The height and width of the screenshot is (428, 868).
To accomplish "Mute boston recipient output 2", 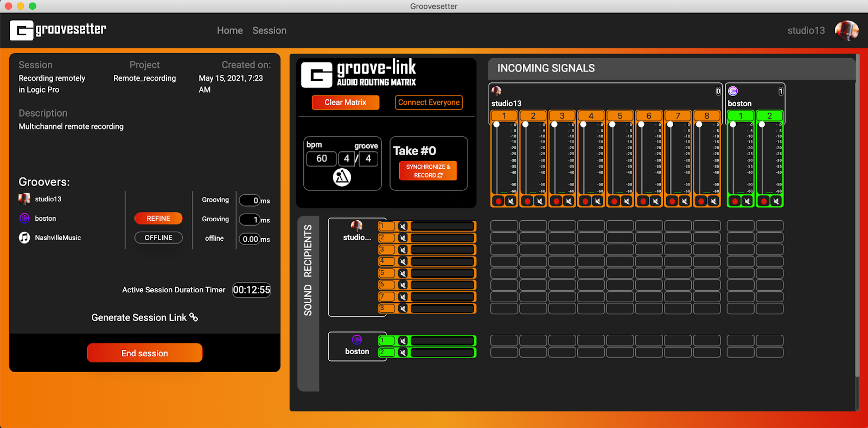I will [403, 353].
